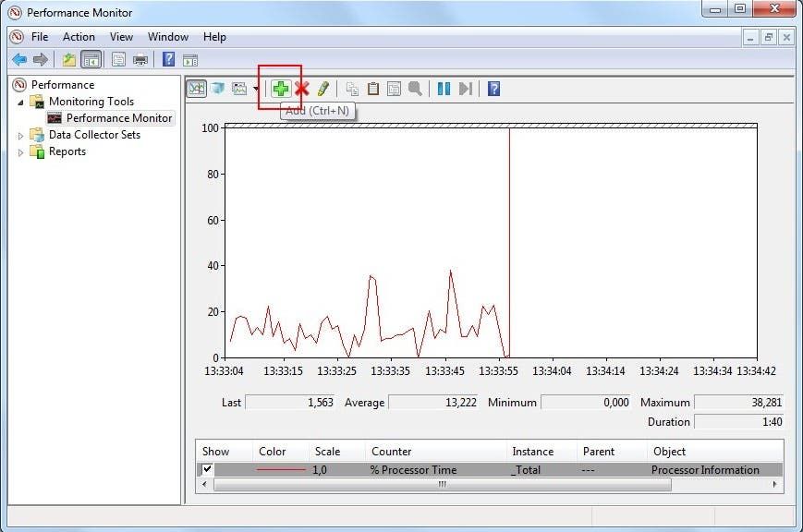The image size is (803, 532).
Task: Click the View Log Data cube icon
Action: point(218,88)
